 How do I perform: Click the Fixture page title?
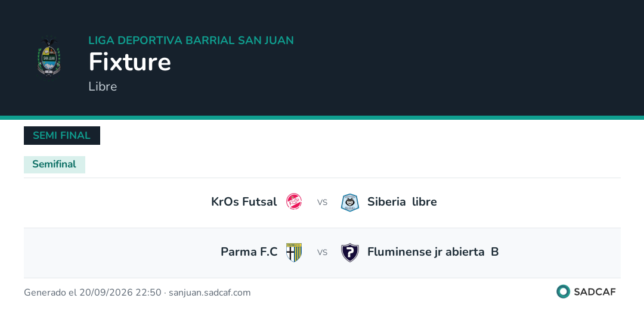[x=130, y=61]
